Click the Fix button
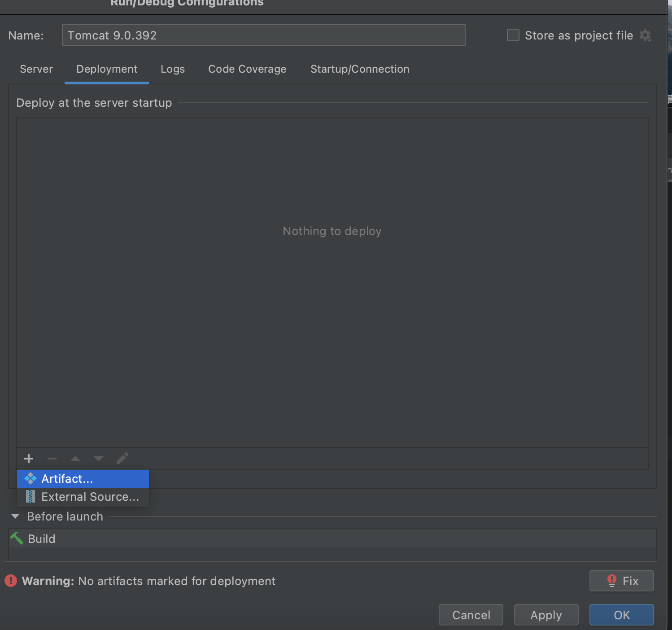 click(622, 581)
